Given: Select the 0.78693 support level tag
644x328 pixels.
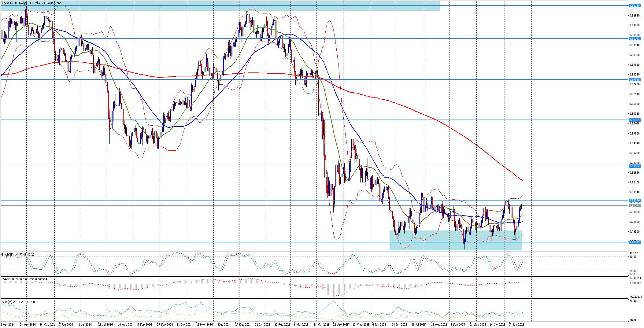Looking at the screenshot, I should (x=634, y=242).
